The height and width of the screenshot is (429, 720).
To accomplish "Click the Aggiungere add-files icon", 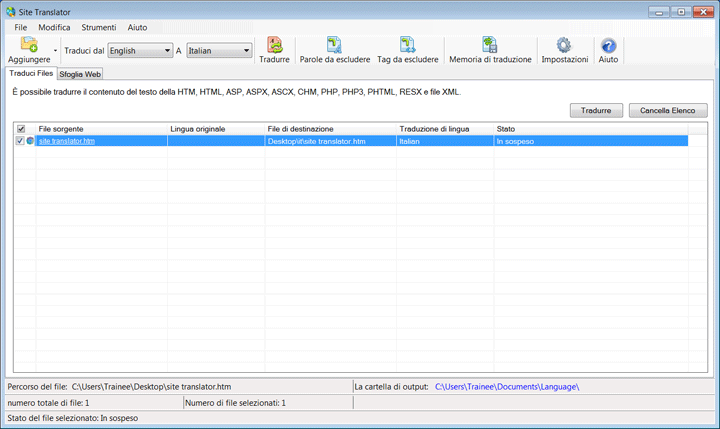I will (x=29, y=45).
